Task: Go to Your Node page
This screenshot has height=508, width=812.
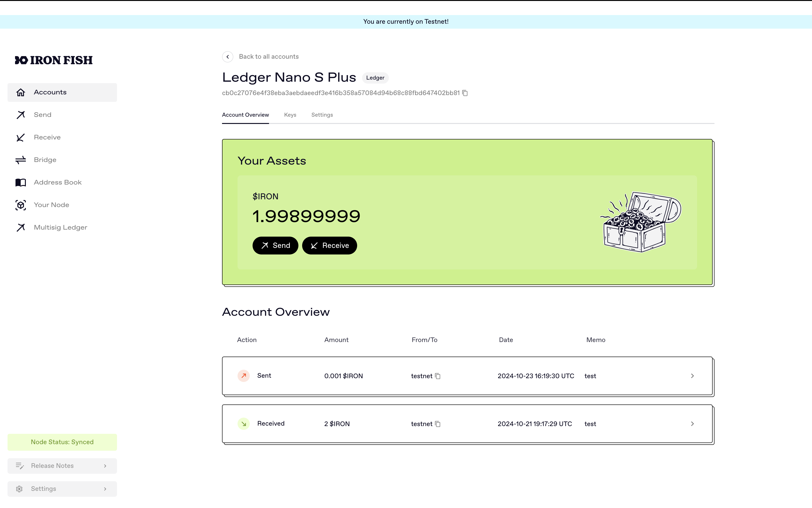Action: pos(51,205)
